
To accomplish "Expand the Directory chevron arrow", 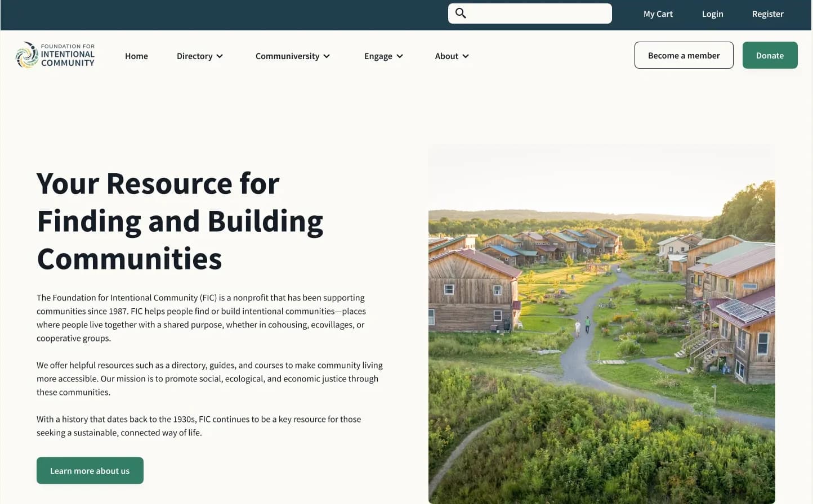I will 220,56.
